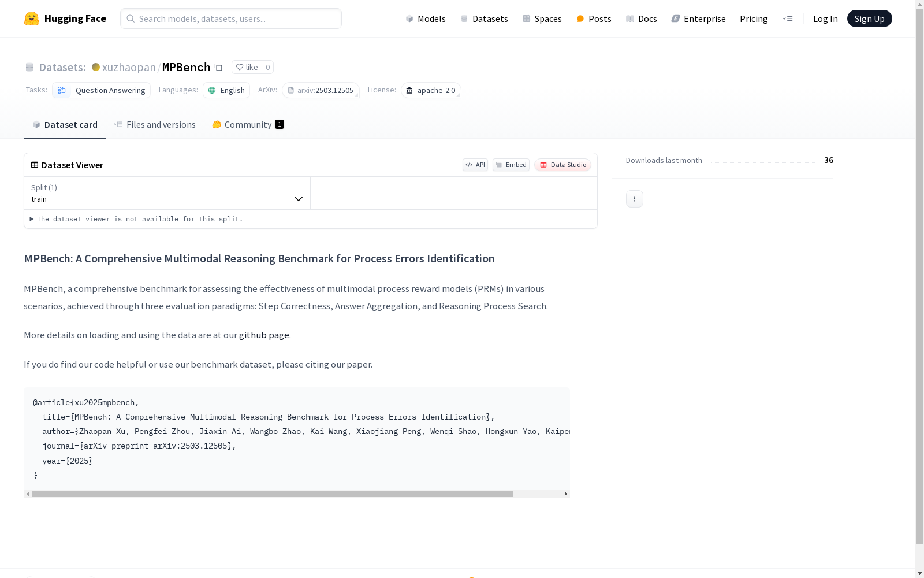Click the Sign Up button
The height and width of the screenshot is (578, 924).
869,18
